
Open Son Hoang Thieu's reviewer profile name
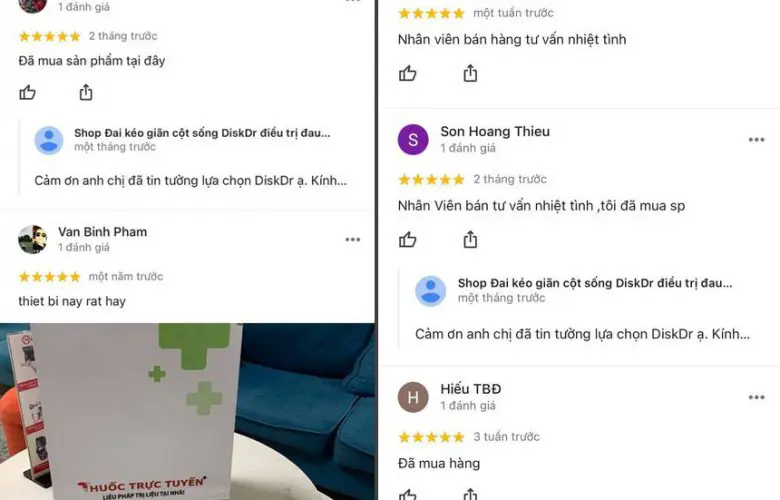click(495, 131)
